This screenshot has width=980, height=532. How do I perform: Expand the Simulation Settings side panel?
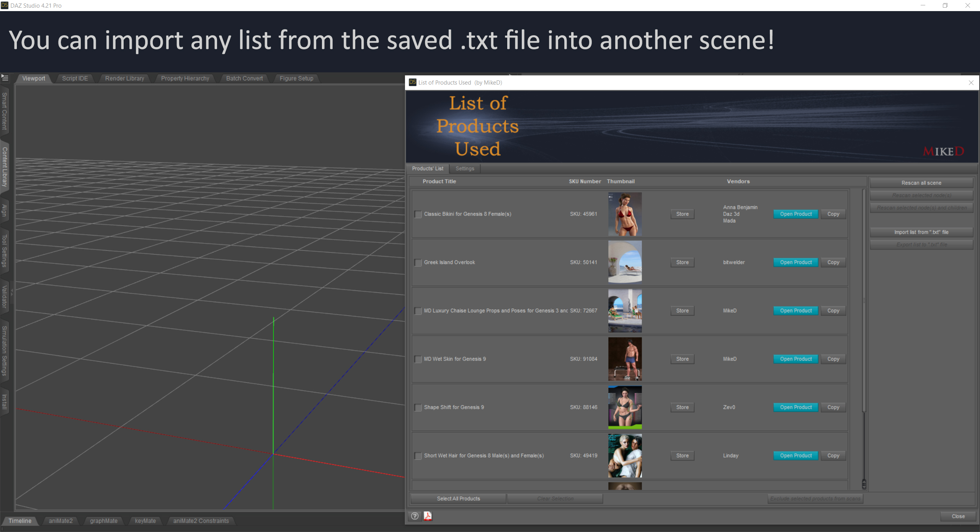point(5,351)
